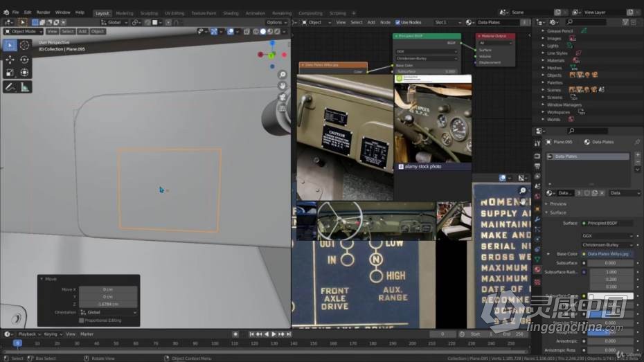Click the viewport pan hand icon
Image resolution: width=644 pixels, height=362 pixels.
coord(282,85)
